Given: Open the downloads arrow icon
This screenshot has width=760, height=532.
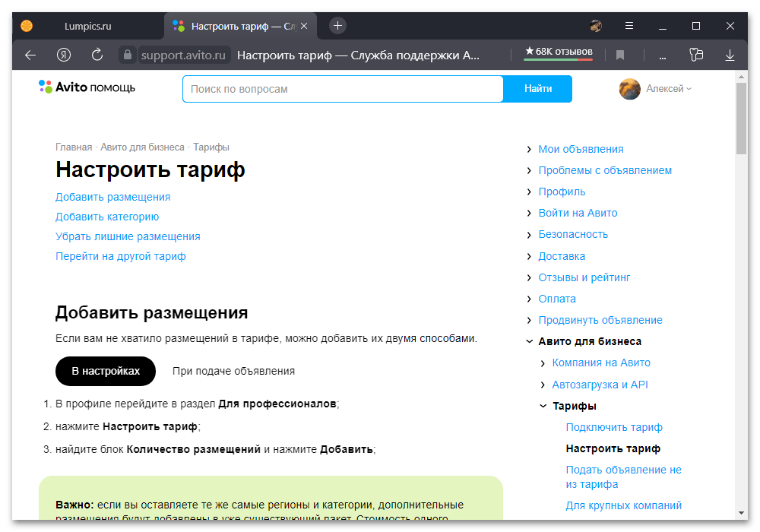Looking at the screenshot, I should 730,55.
